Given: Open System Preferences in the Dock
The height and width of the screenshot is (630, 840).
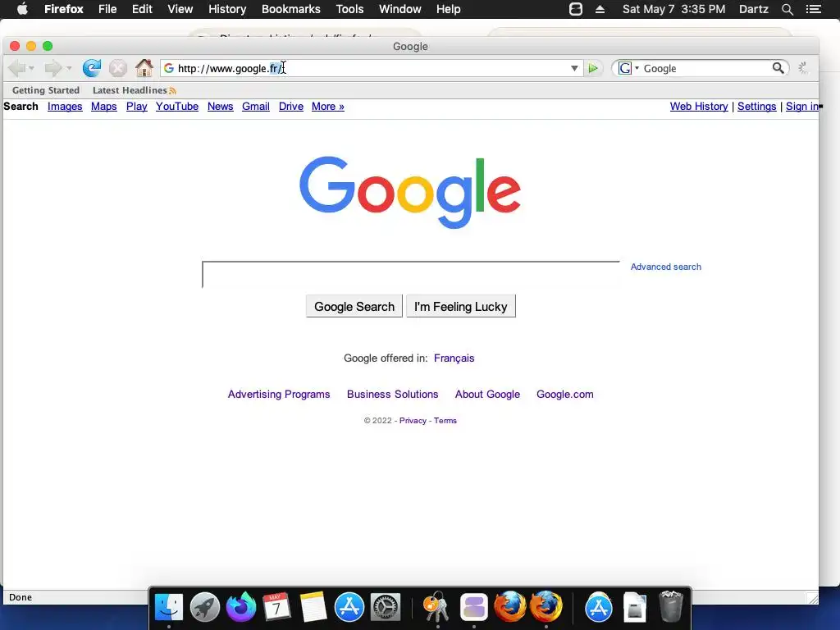Looking at the screenshot, I should point(386,607).
